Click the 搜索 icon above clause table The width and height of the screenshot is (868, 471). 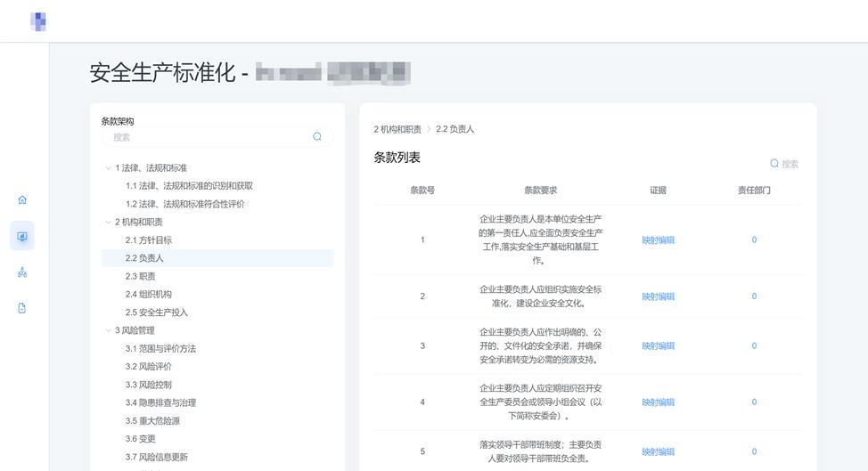(774, 164)
